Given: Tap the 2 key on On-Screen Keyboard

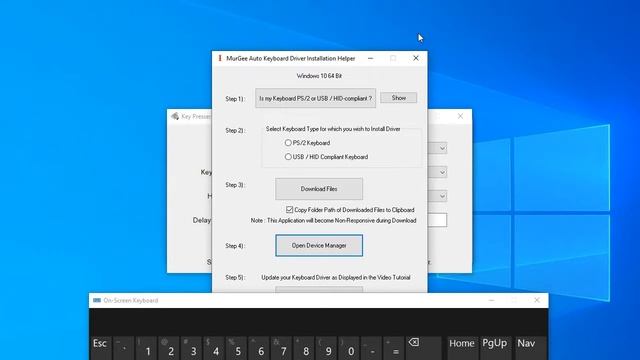Looking at the screenshot, I should click(x=169, y=348).
